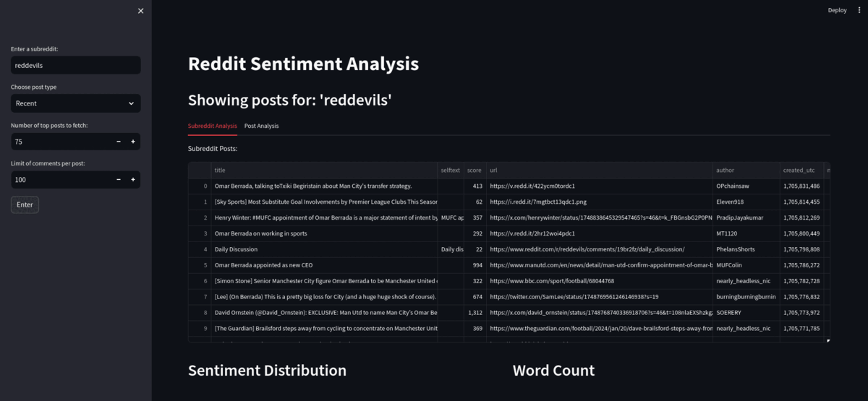Click the created_utc column header
Viewport: 868px width, 401px height.
click(x=802, y=171)
